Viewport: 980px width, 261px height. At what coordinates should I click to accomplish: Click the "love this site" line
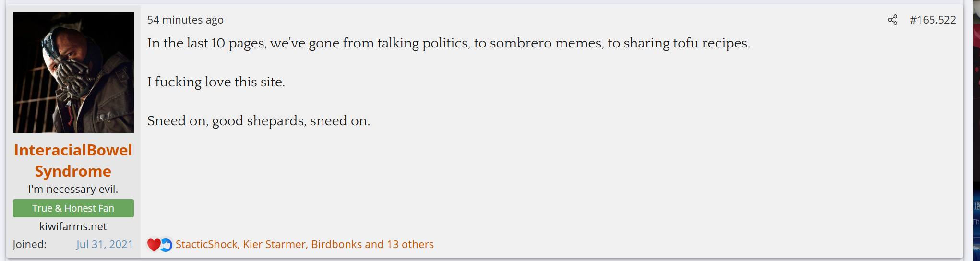[x=216, y=82]
